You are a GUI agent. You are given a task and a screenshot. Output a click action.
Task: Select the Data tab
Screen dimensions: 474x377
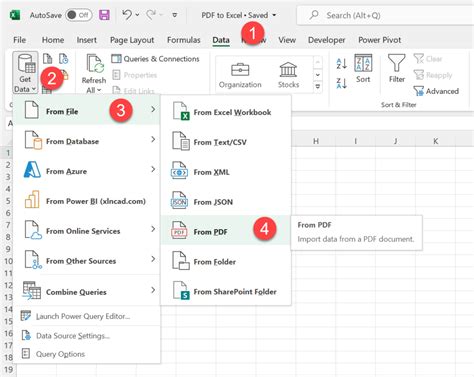(x=221, y=40)
